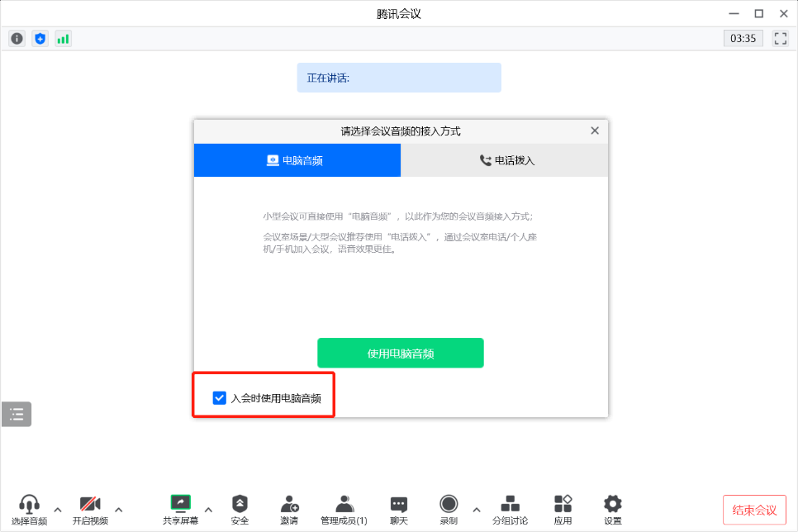Open the meeting info icon
The image size is (798, 532).
[x=17, y=39]
